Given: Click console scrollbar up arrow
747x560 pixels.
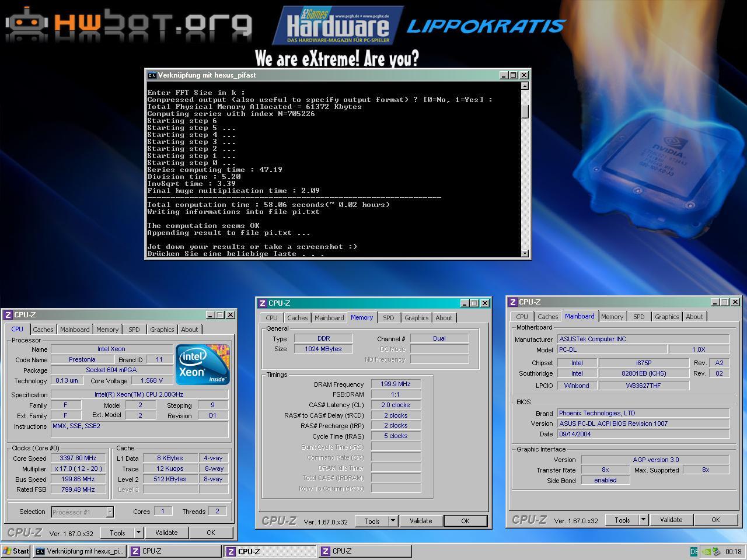Looking at the screenshot, I should tap(525, 86).
